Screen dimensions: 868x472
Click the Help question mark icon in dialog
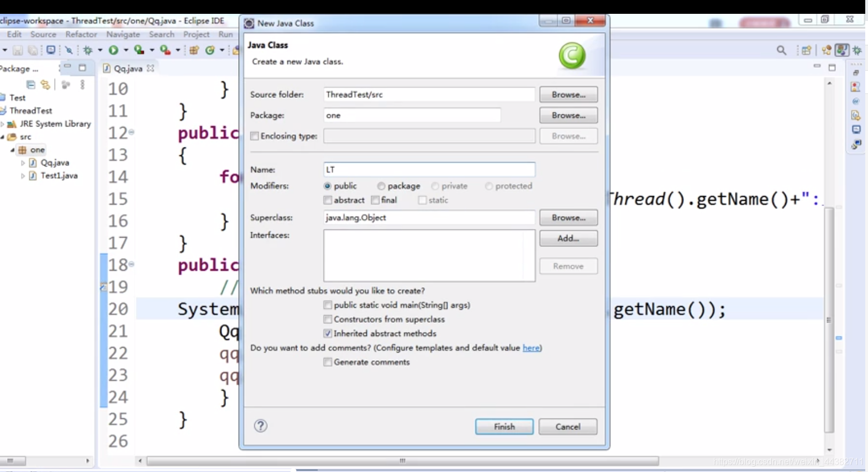tap(260, 426)
